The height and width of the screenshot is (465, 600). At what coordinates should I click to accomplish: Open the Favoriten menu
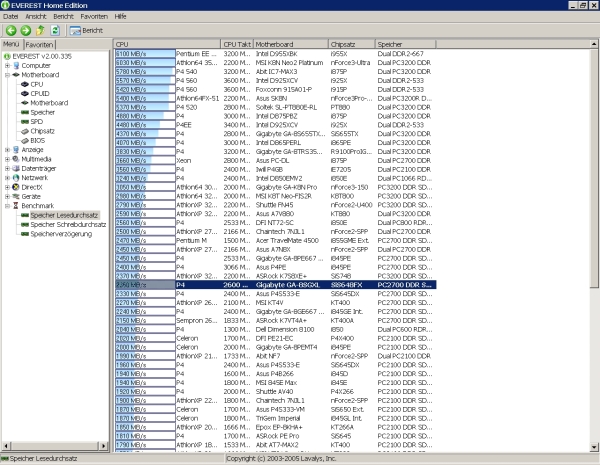94,16
